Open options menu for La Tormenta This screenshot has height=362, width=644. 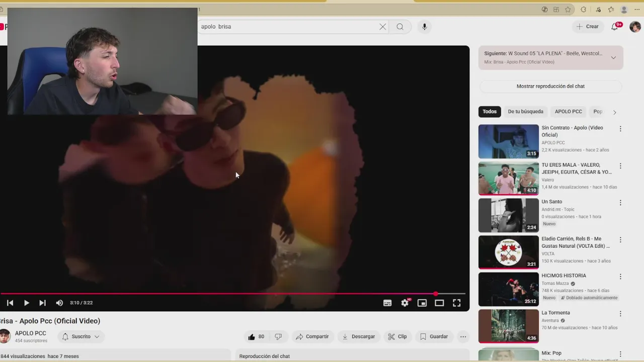pos(620,314)
